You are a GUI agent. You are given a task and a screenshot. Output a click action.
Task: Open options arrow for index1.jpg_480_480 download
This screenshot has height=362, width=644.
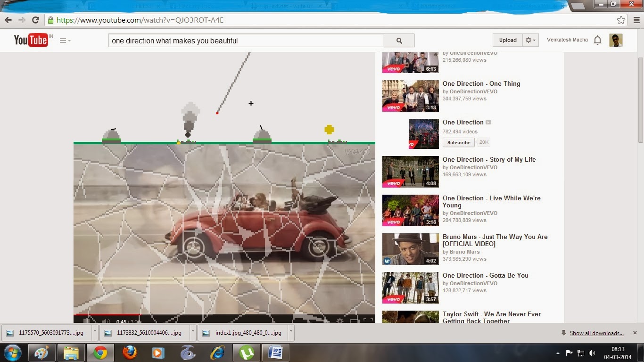[x=291, y=332]
